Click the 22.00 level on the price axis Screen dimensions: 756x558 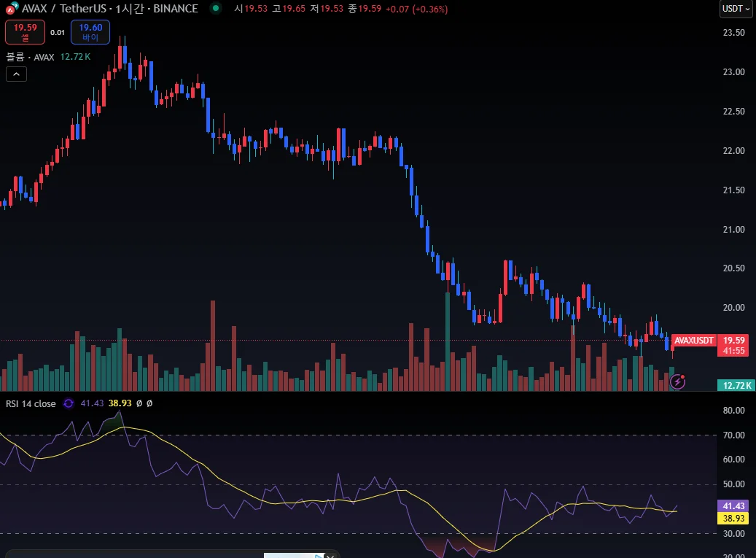733,151
